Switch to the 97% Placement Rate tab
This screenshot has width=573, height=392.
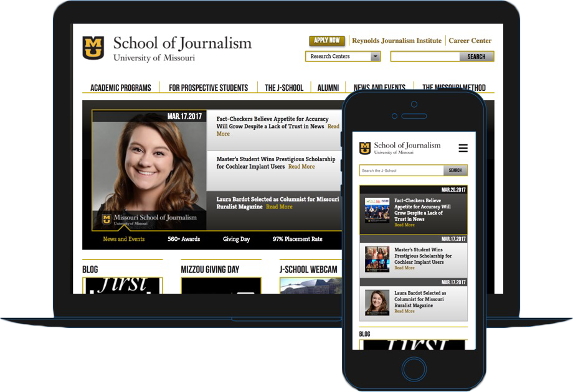click(298, 239)
